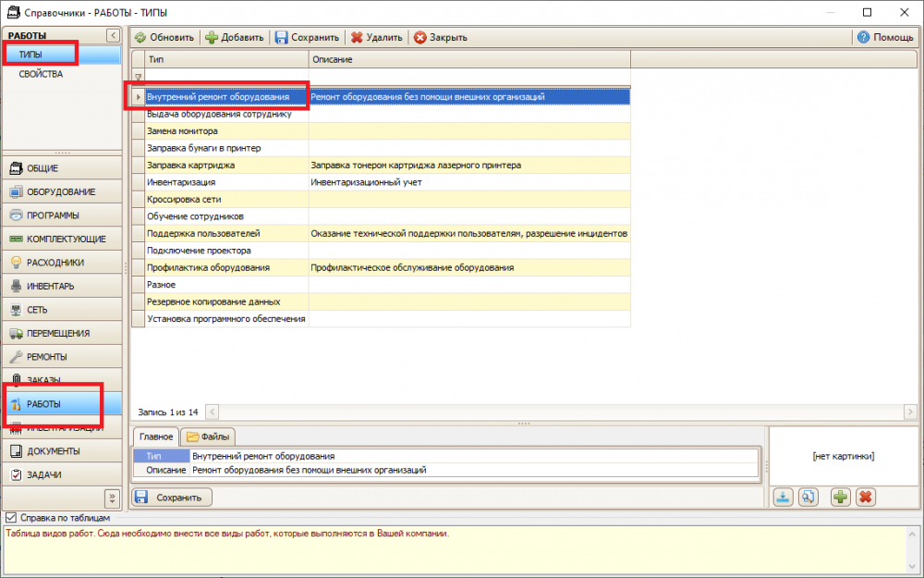Select row Поддержка пользователей
Screen dimensions: 924x578
(x=381, y=234)
